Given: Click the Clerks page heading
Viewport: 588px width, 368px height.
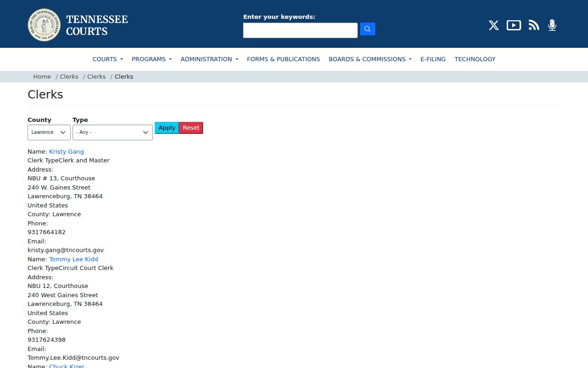Looking at the screenshot, I should click(45, 94).
